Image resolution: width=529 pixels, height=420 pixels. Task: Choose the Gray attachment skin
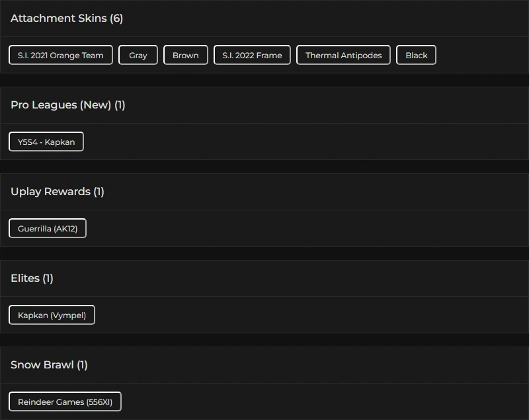tap(138, 56)
